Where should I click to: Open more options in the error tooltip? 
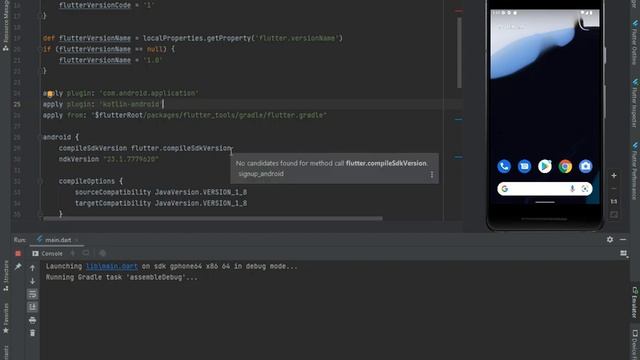click(x=432, y=175)
